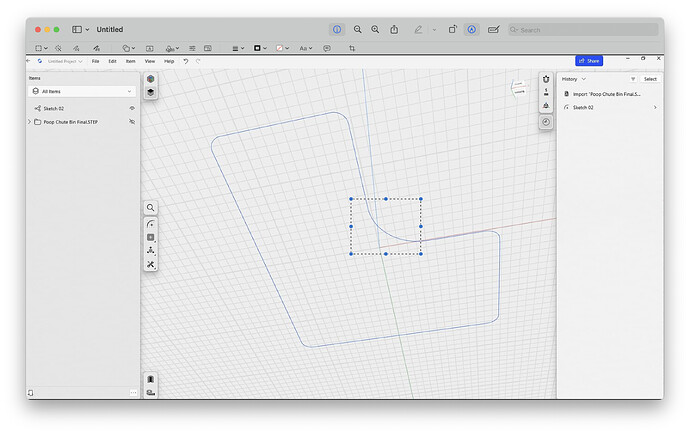Click the Transform tool in the canvas toolbar

[x=150, y=250]
